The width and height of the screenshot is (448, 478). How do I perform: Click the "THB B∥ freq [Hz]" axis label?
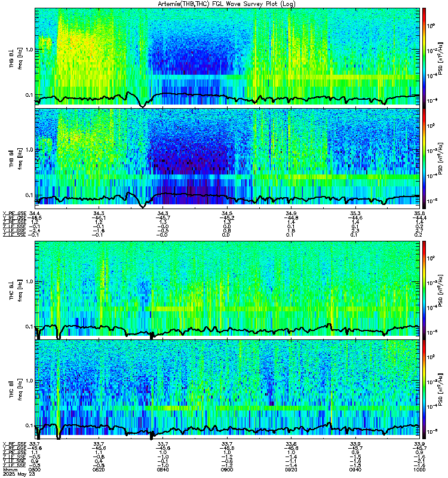[16, 158]
